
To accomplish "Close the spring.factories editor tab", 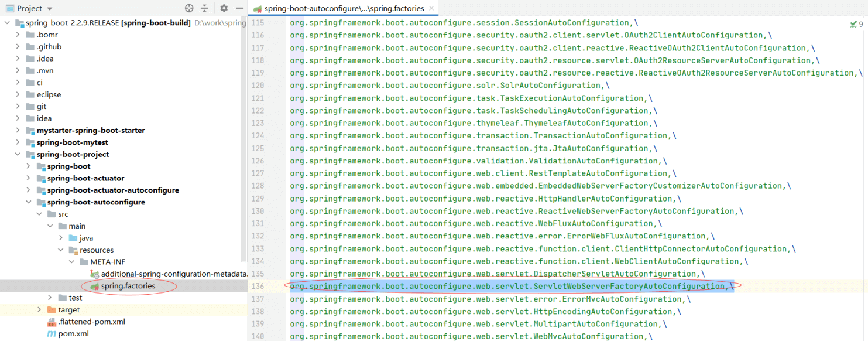I will coord(431,9).
